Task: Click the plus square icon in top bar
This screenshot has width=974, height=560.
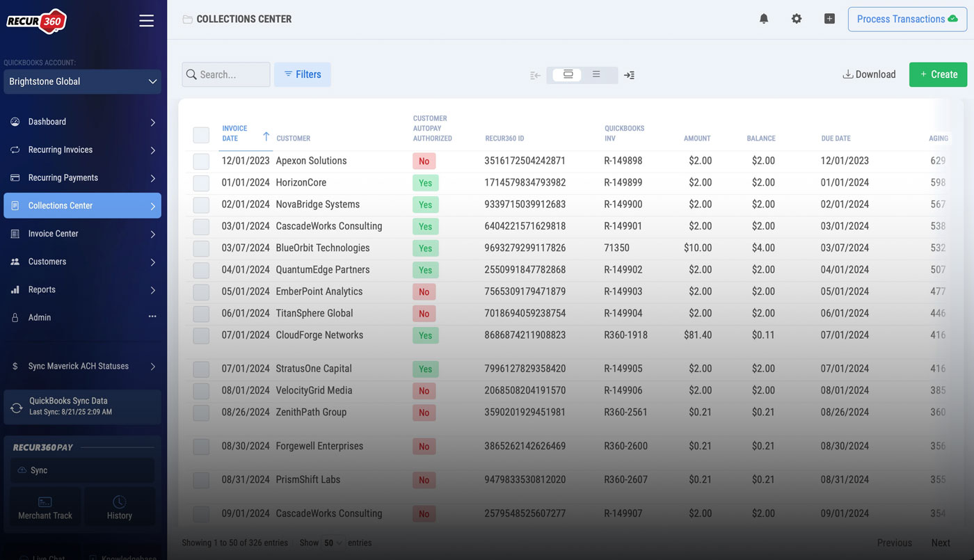Action: [x=829, y=19]
